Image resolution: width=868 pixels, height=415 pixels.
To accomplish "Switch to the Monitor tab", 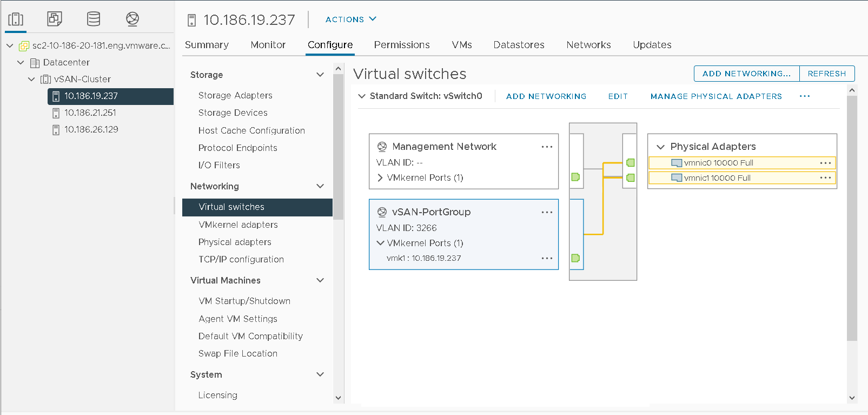I will point(268,45).
